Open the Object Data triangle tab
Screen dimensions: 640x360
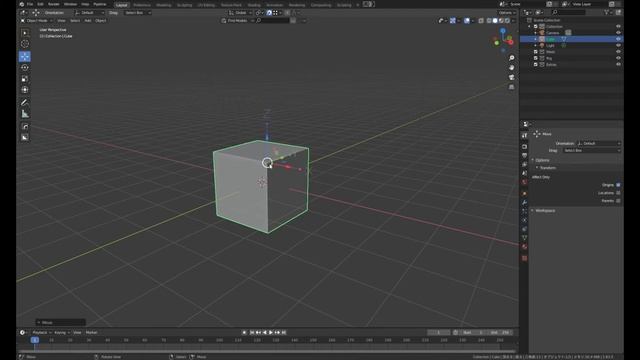coord(524,238)
